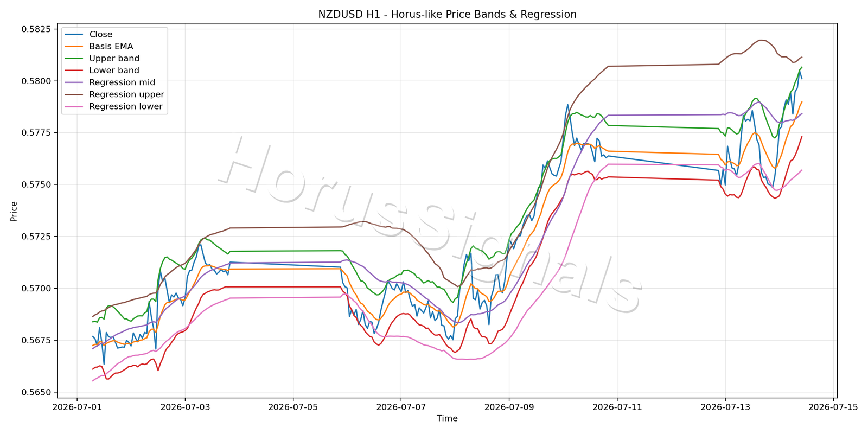The height and width of the screenshot is (434, 868).
Task: Click the 2026-07-13 date tick label
Action: (725, 406)
